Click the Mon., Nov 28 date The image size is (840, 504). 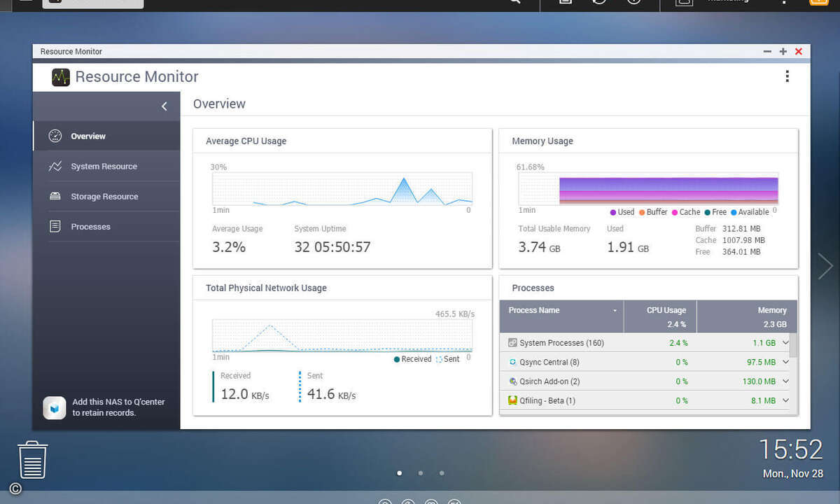click(x=793, y=474)
